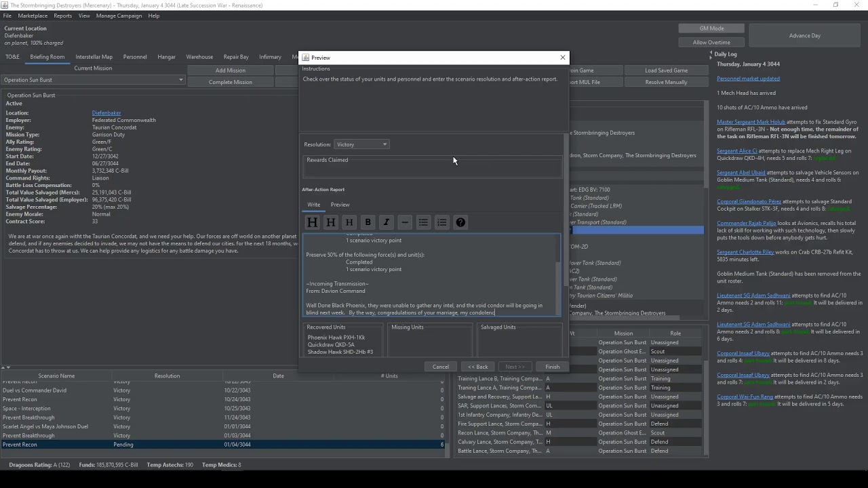This screenshot has width=868, height=488.
Task: Click the Add Mission button
Action: coord(231,70)
